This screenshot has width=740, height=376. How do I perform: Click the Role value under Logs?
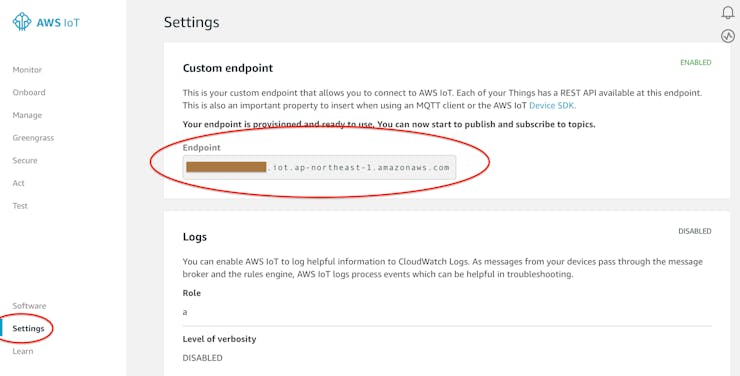tap(185, 312)
